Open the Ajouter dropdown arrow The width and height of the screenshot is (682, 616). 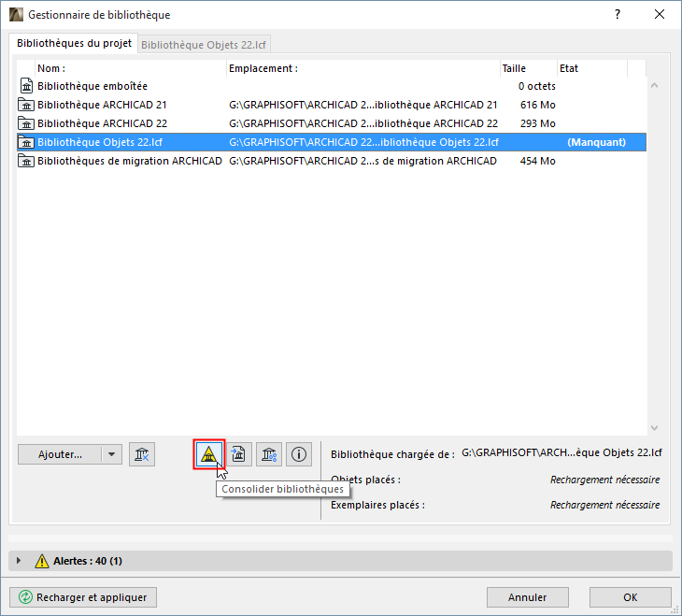[x=112, y=454]
